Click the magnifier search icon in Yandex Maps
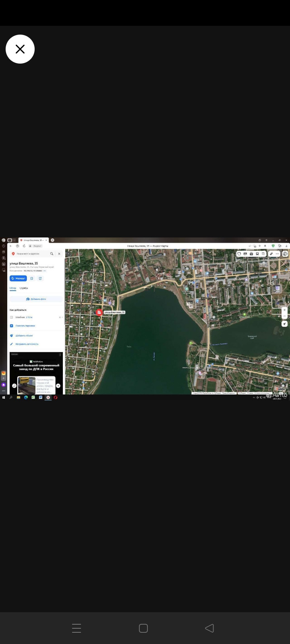290x644 pixels. tap(52, 254)
